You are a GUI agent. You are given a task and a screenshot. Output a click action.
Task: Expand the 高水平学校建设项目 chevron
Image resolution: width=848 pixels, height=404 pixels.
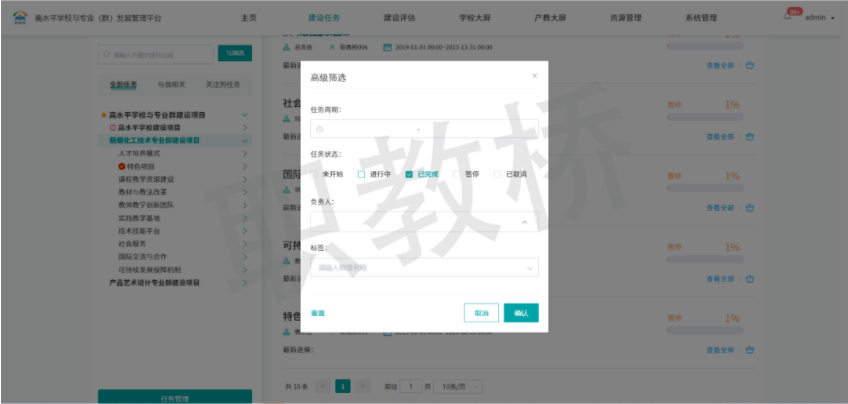245,128
